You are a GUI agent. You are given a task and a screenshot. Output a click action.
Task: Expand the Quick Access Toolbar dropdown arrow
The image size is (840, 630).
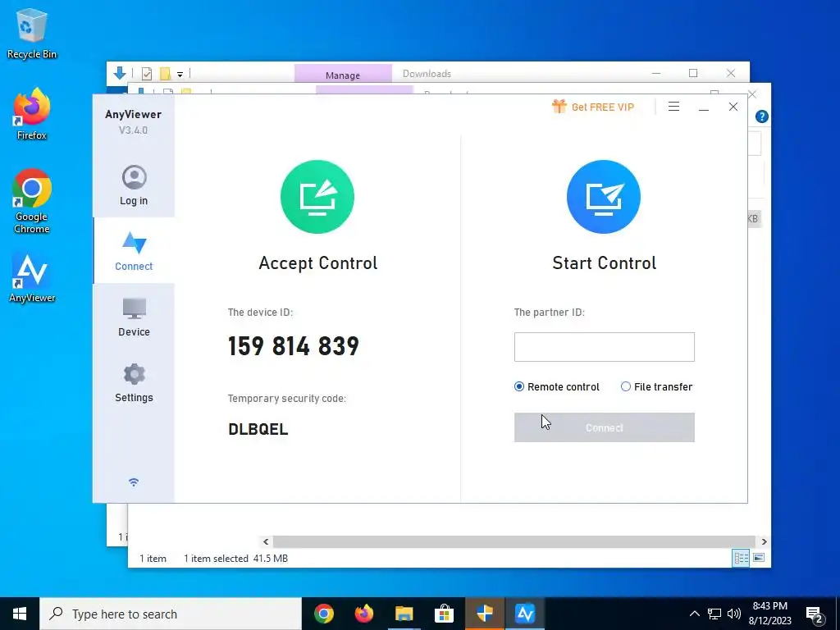coord(180,75)
